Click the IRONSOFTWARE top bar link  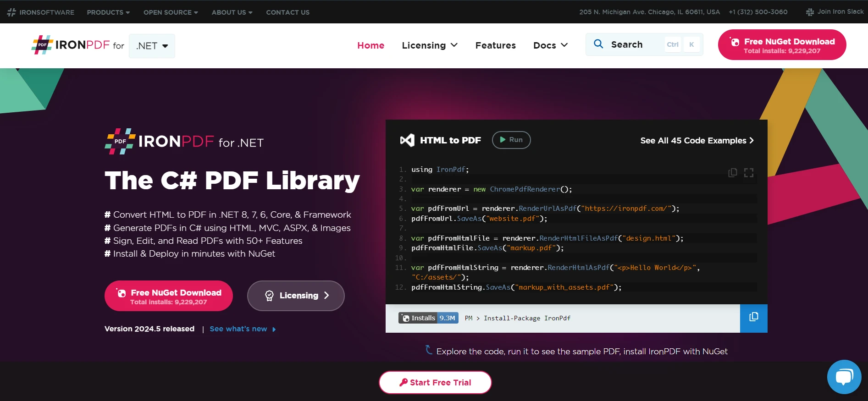(x=47, y=12)
